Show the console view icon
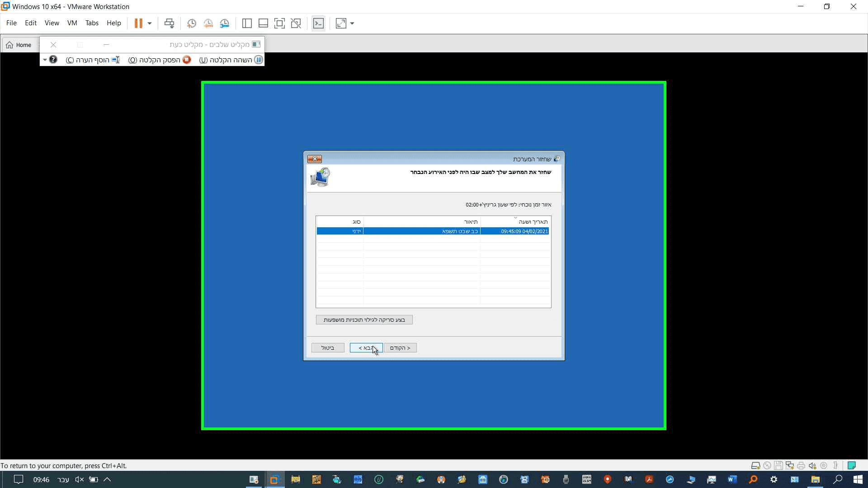The width and height of the screenshot is (868, 488). (x=318, y=23)
